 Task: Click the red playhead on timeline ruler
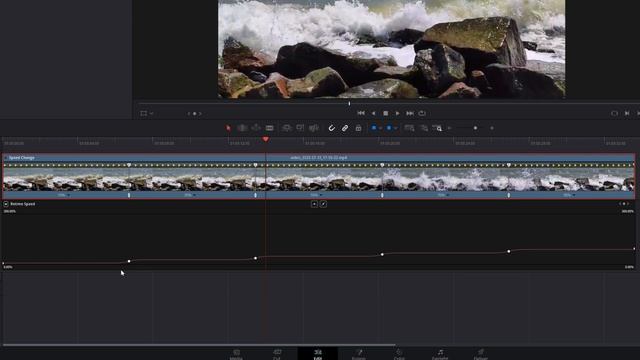point(266,140)
